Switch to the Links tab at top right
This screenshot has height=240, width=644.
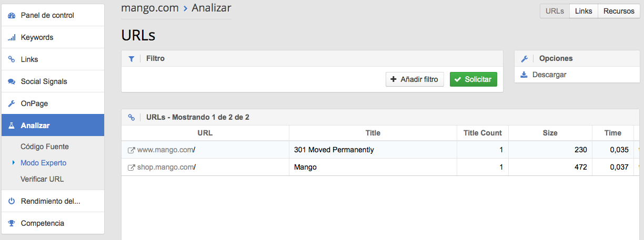583,11
